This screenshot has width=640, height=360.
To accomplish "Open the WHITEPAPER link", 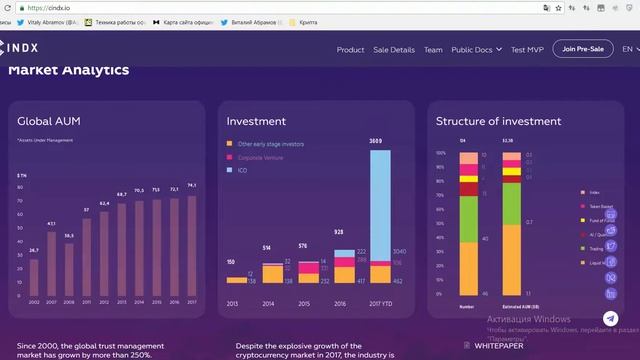I will click(x=493, y=346).
